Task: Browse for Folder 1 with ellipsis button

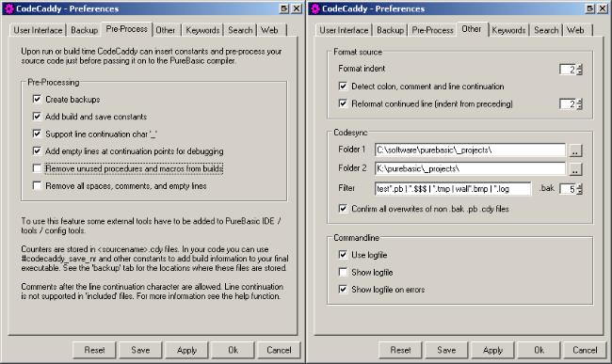Action: coord(575,150)
